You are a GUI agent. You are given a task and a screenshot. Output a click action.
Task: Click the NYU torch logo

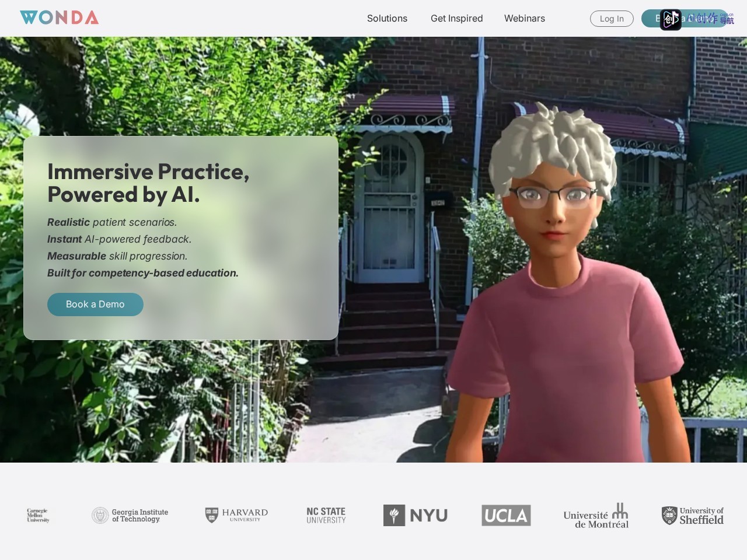point(415,516)
